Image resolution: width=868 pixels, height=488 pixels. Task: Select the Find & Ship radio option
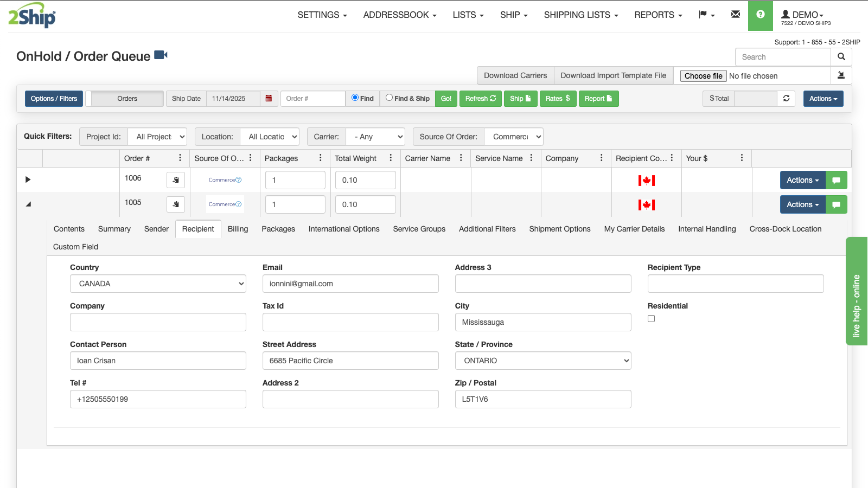tap(389, 98)
